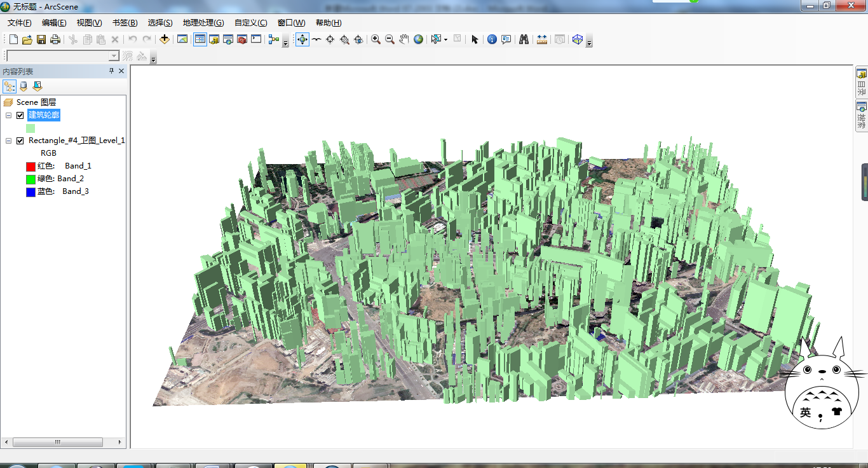Screen dimensions: 868x468
Task: Click the green 建筑轮廓 symbol swatch
Action: click(31, 128)
